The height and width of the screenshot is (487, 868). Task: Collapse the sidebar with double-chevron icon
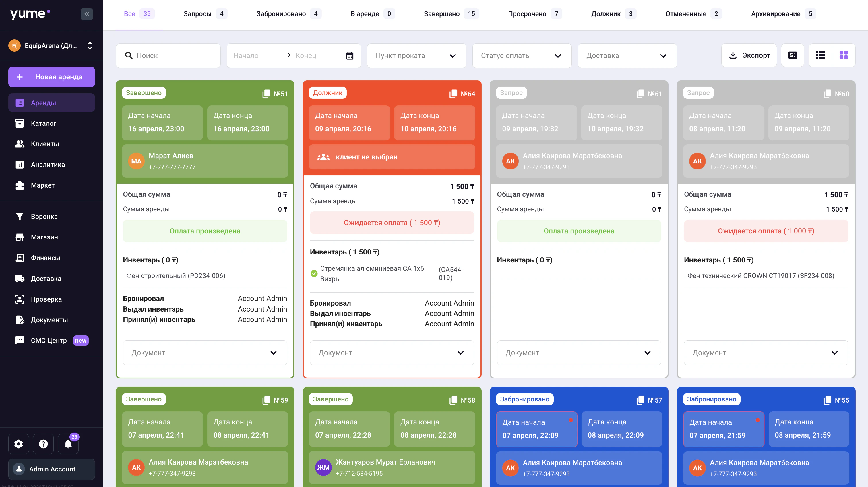pos(87,14)
